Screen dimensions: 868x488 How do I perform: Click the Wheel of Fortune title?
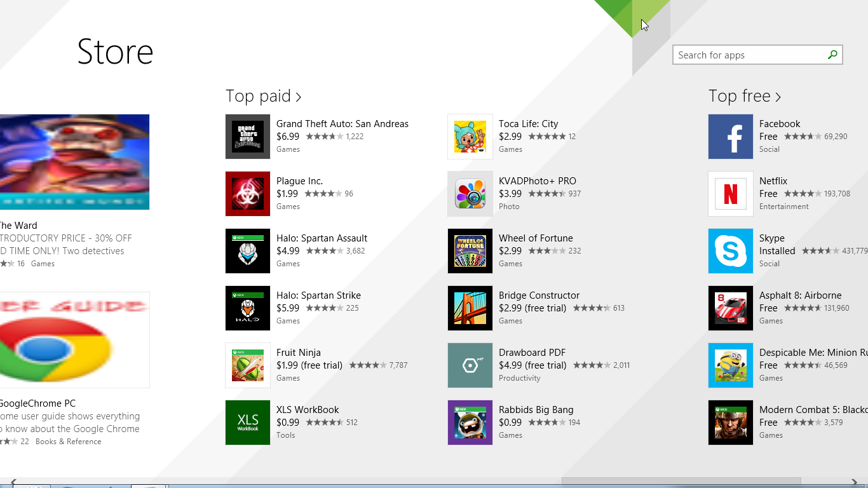click(536, 238)
